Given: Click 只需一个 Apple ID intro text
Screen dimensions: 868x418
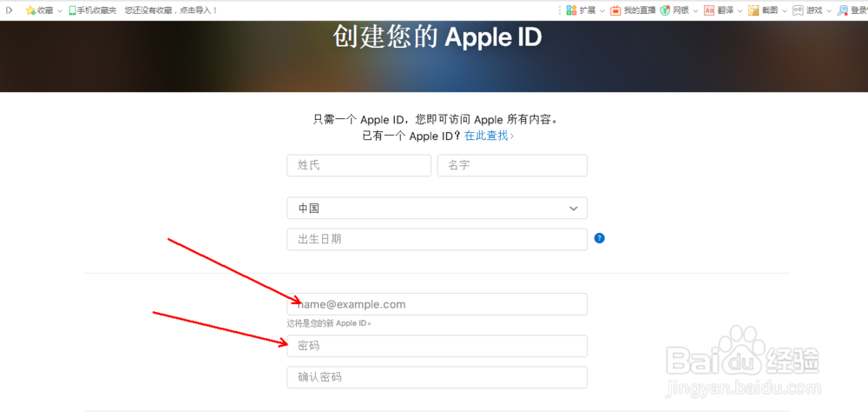Looking at the screenshot, I should tap(437, 119).
